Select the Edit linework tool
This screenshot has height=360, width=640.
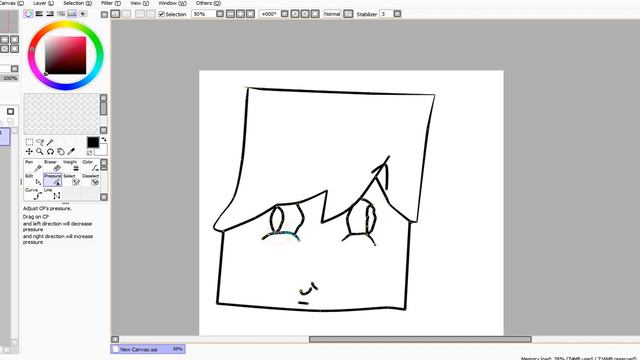tap(34, 180)
